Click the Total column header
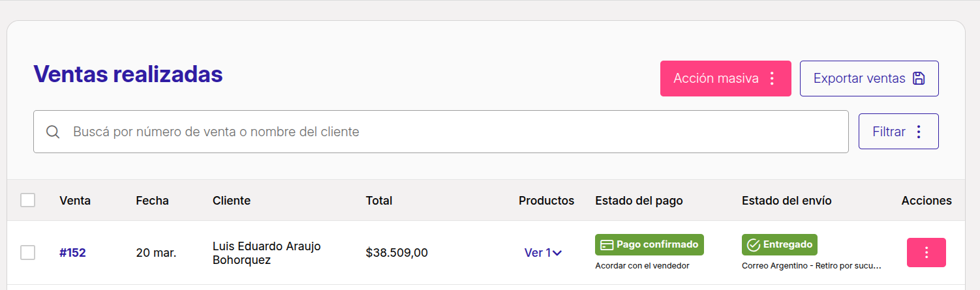 click(x=379, y=201)
